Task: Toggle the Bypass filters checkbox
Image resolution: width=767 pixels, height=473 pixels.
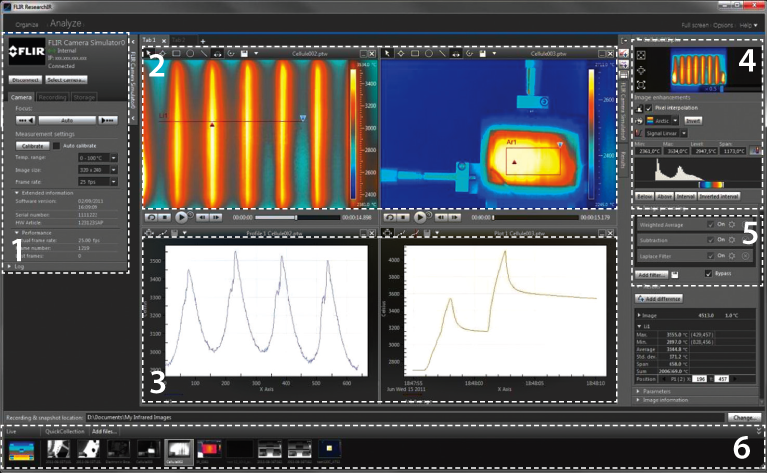Action: point(708,273)
